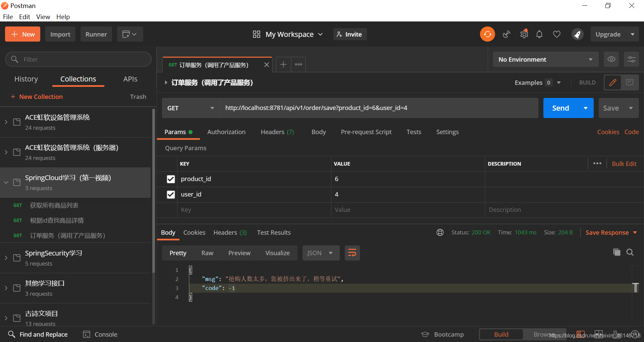Uncheck the user_id parameter
The width and height of the screenshot is (644, 342).
(171, 194)
